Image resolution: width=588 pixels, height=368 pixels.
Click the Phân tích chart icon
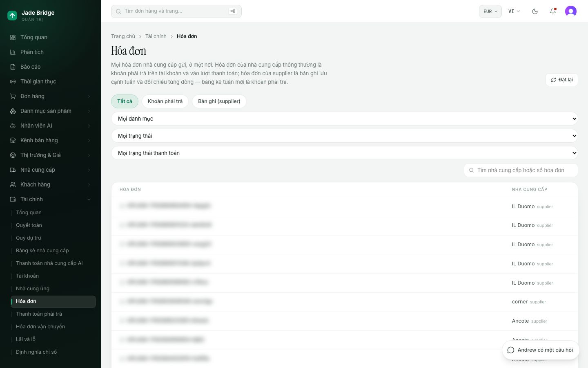tap(13, 52)
